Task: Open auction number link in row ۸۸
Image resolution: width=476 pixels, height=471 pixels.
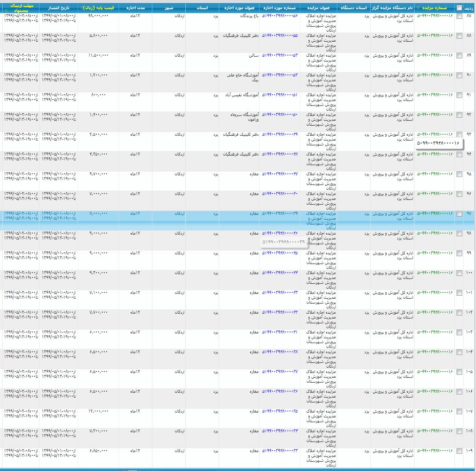Action: coord(435,36)
